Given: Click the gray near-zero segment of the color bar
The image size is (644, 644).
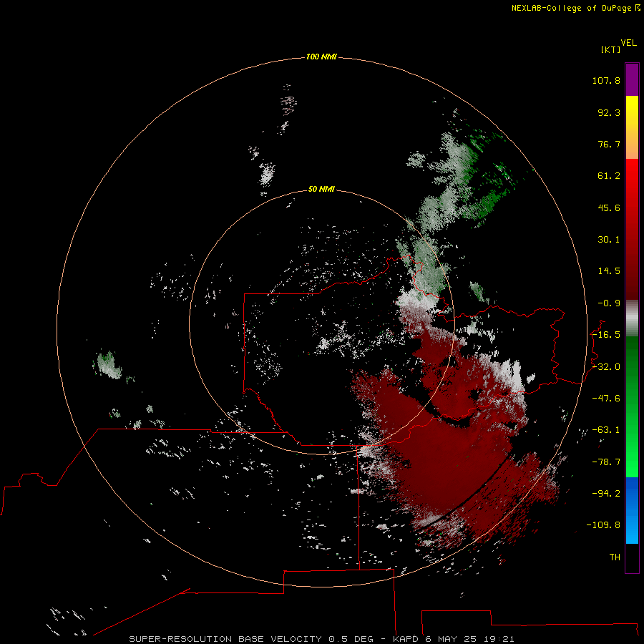Looking at the screenshot, I should 632,318.
